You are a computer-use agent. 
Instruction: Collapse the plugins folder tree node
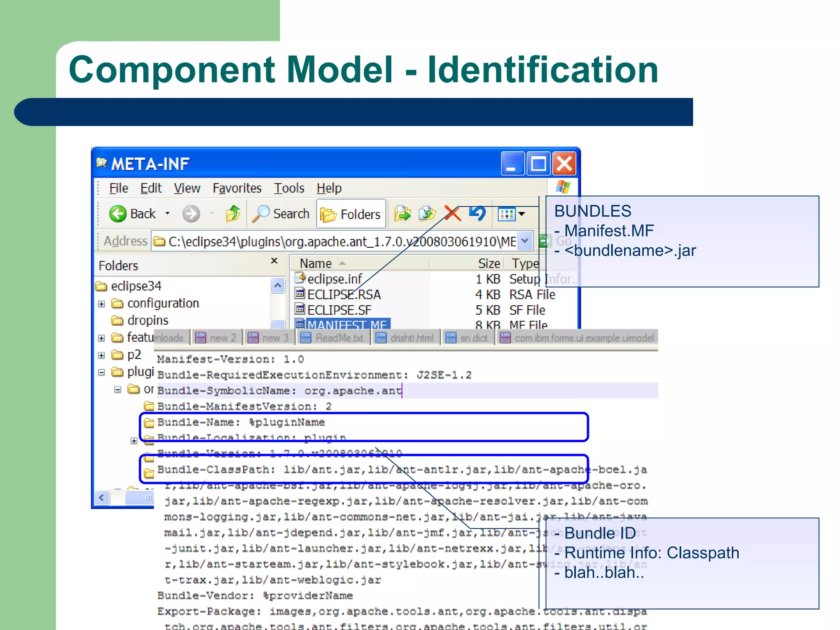pyautogui.click(x=102, y=372)
